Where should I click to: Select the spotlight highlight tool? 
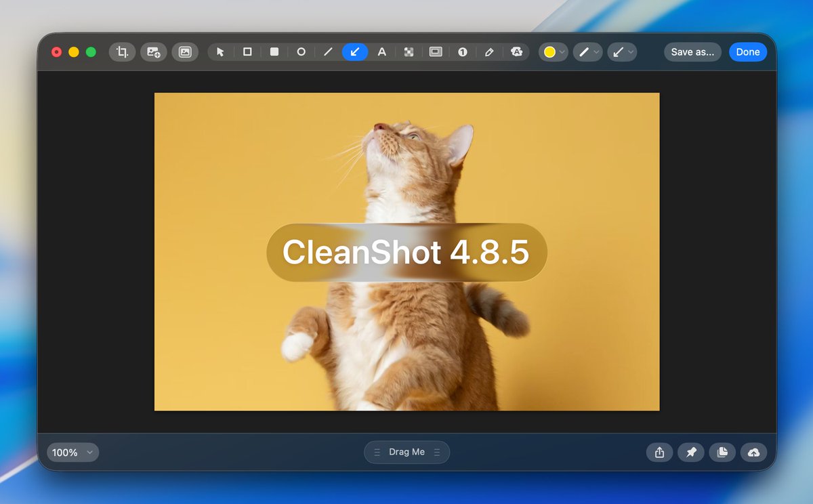click(436, 52)
